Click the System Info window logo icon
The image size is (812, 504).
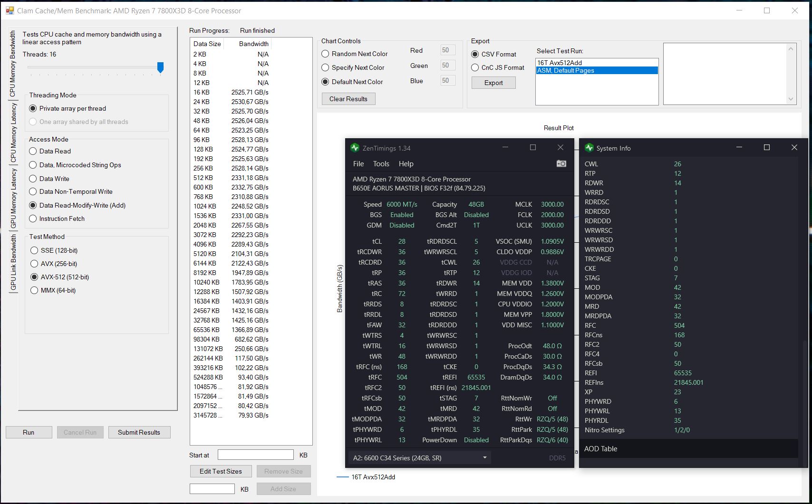[x=589, y=148]
